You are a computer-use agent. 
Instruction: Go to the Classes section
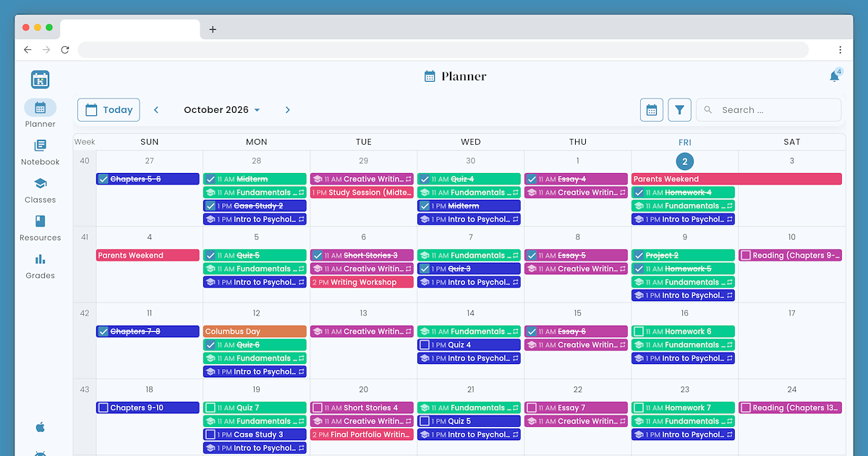tap(40, 190)
